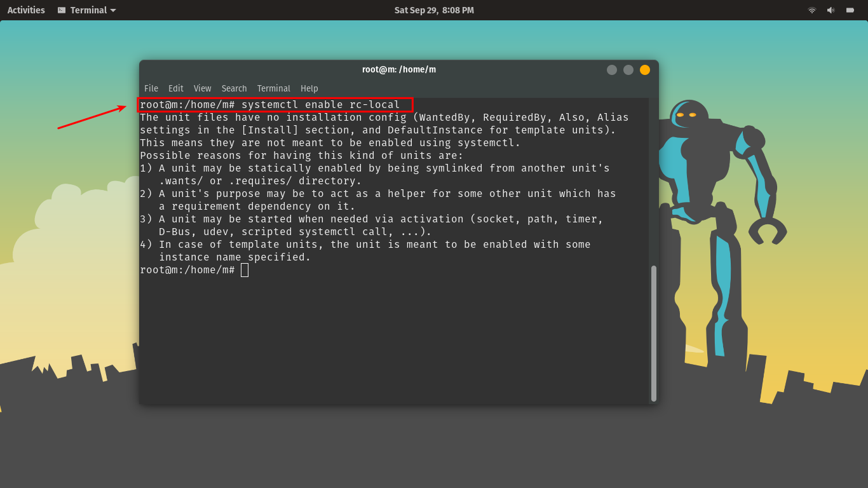Click the 'instance name specified.' line
Viewport: 868px width, 488px height.
[x=235, y=257]
